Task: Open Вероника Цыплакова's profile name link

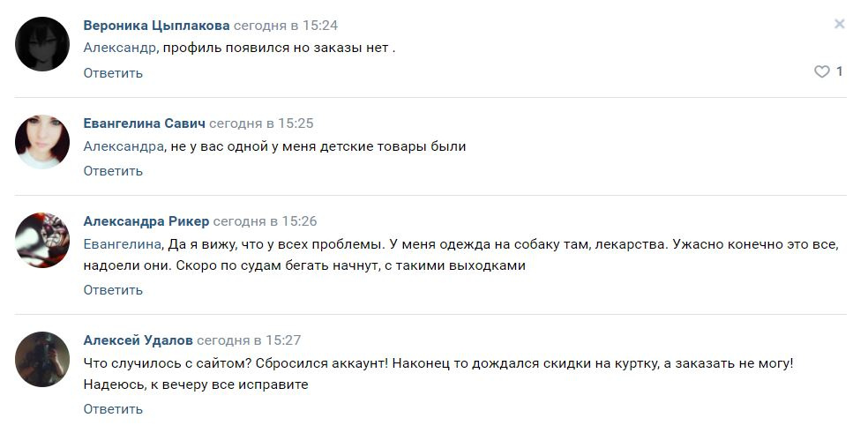Action: tap(156, 26)
